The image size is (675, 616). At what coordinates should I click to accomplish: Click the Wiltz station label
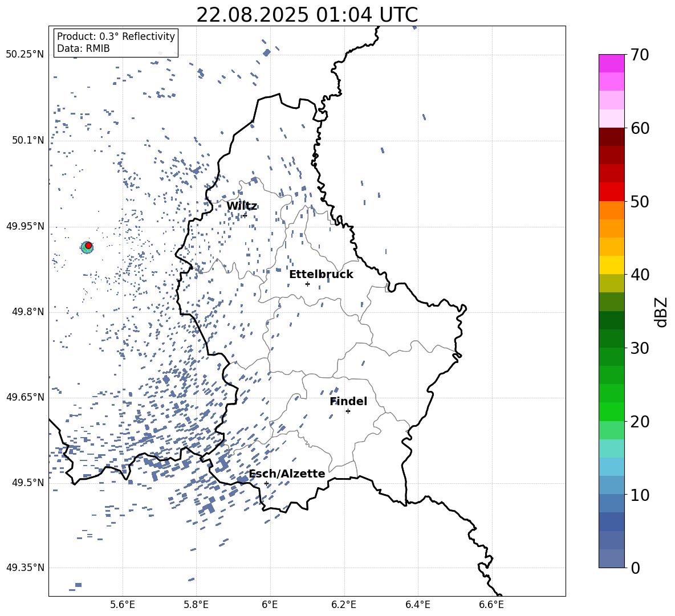click(x=242, y=206)
